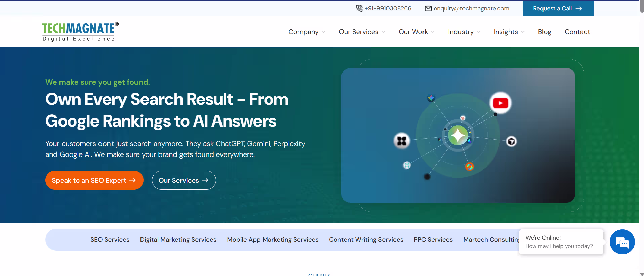Open Mobile App Marketing Services link

tap(273, 240)
